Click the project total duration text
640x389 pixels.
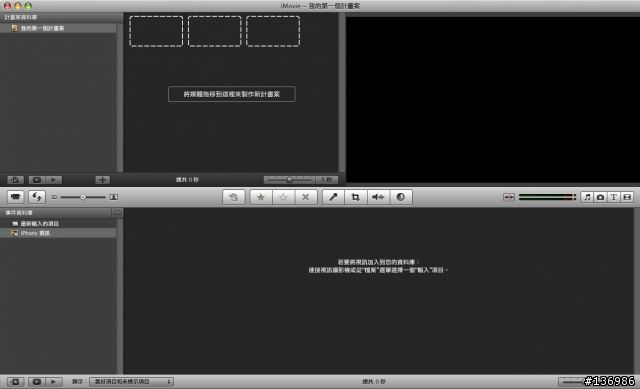187,180
